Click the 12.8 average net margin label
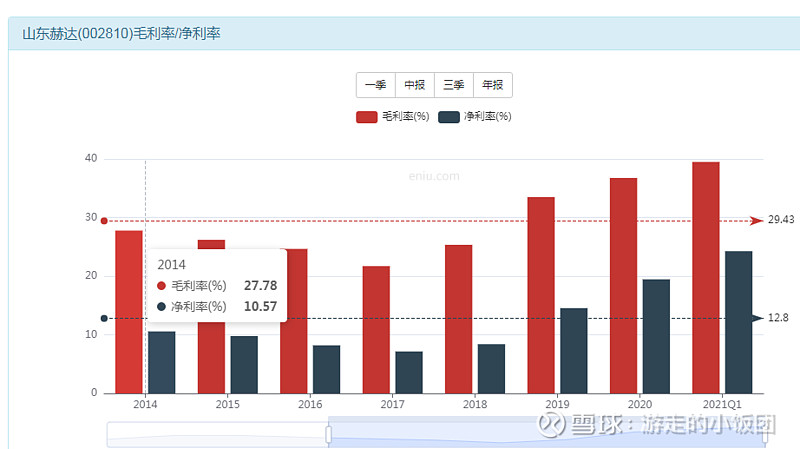The height and width of the screenshot is (449, 800). [778, 318]
